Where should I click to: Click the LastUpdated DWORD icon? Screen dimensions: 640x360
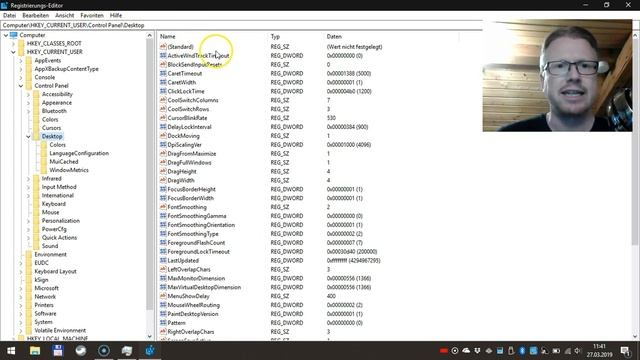[163, 260]
